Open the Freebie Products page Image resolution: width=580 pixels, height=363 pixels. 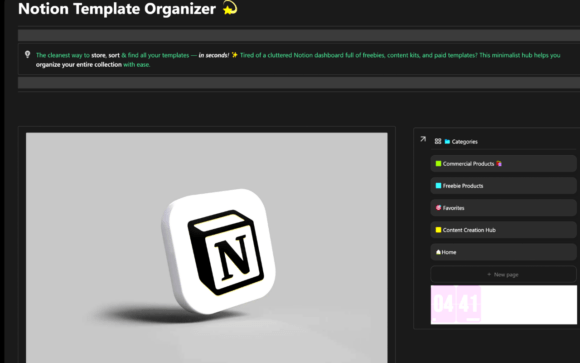(503, 186)
